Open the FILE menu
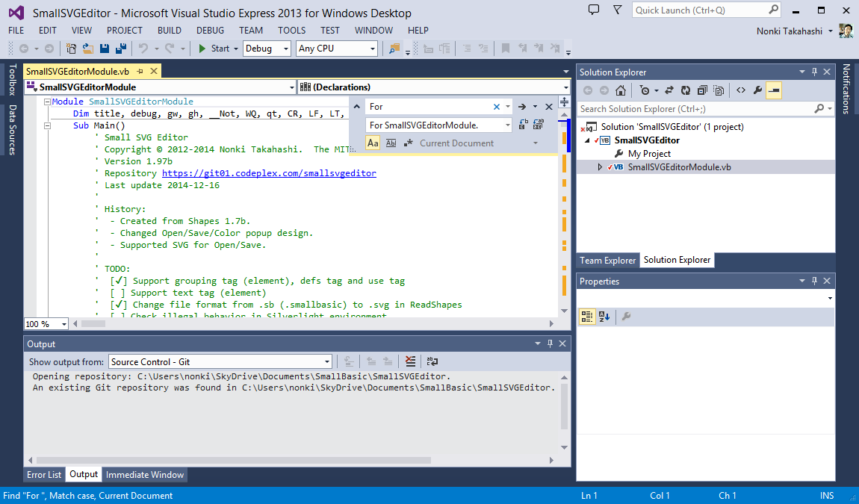 point(16,31)
